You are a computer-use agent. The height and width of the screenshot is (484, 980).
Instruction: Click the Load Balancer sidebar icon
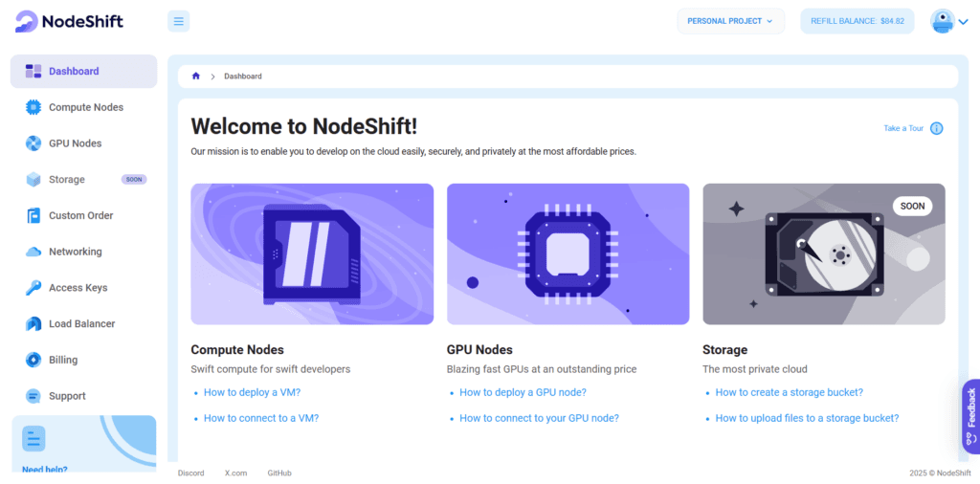pos(33,324)
